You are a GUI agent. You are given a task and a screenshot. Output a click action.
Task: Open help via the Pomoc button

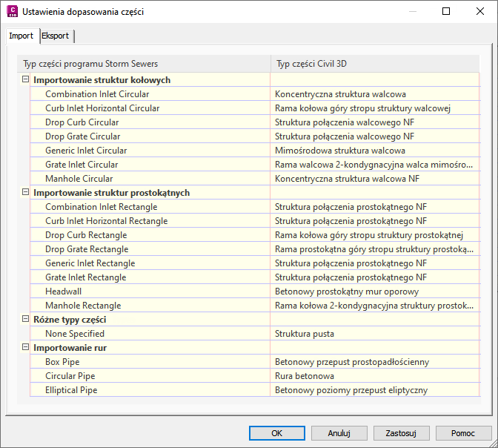click(464, 433)
